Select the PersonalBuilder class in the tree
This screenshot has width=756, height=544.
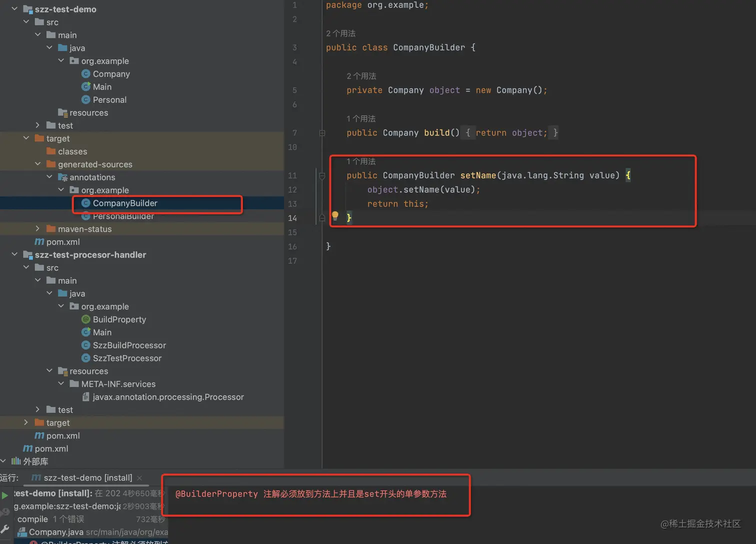pos(123,216)
